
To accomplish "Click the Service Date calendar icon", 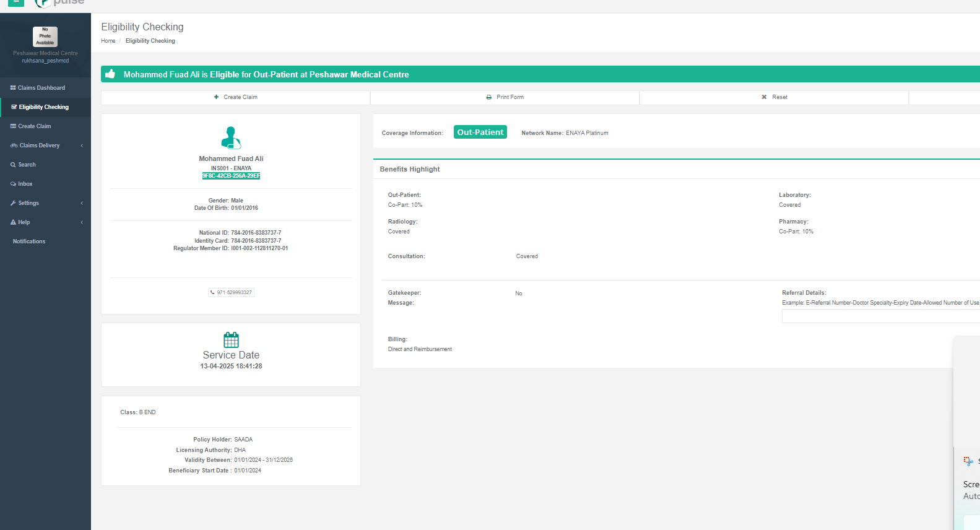I will [231, 339].
